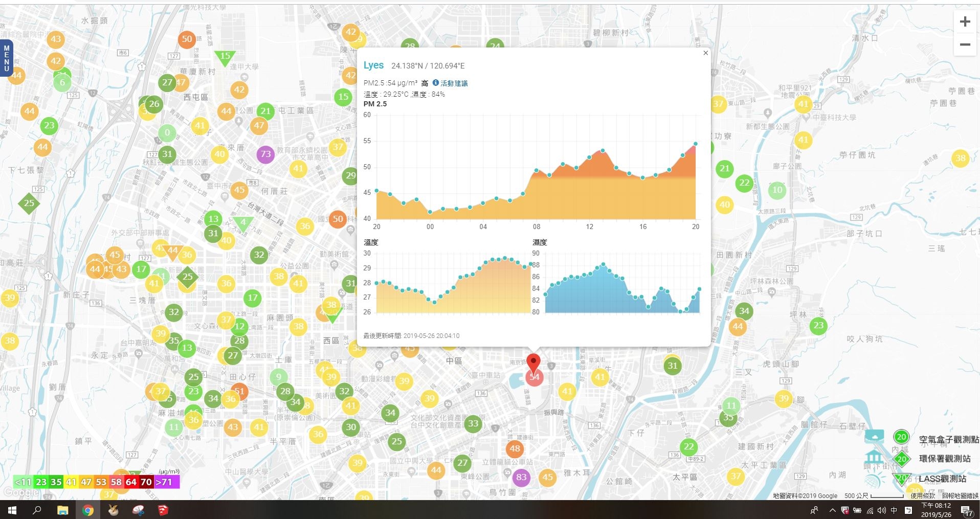Open the Windows Start menu
The height and width of the screenshot is (519, 980).
pos(12,510)
